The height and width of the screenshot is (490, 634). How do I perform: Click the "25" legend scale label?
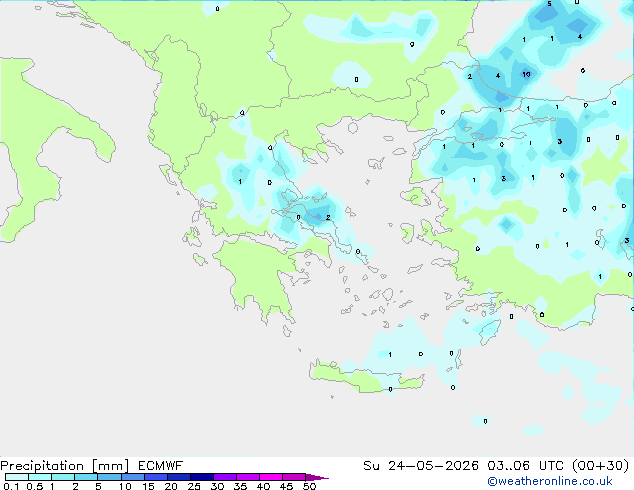coord(194,486)
